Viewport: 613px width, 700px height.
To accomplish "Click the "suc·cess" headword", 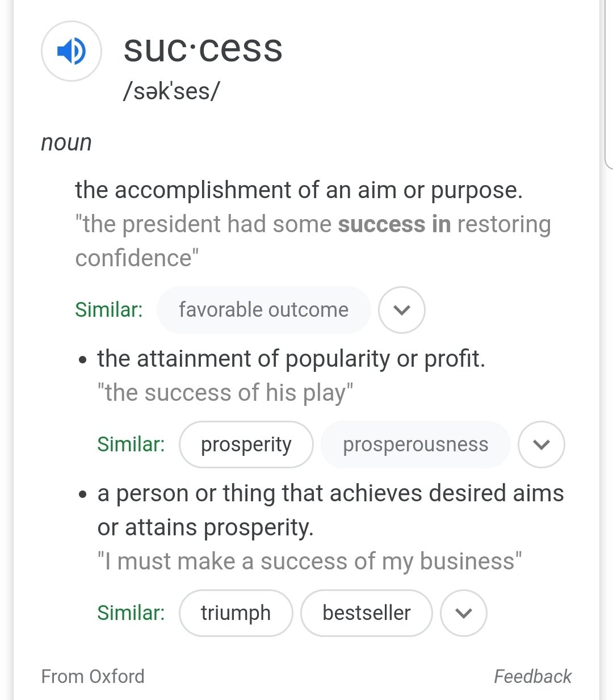I will click(x=203, y=49).
